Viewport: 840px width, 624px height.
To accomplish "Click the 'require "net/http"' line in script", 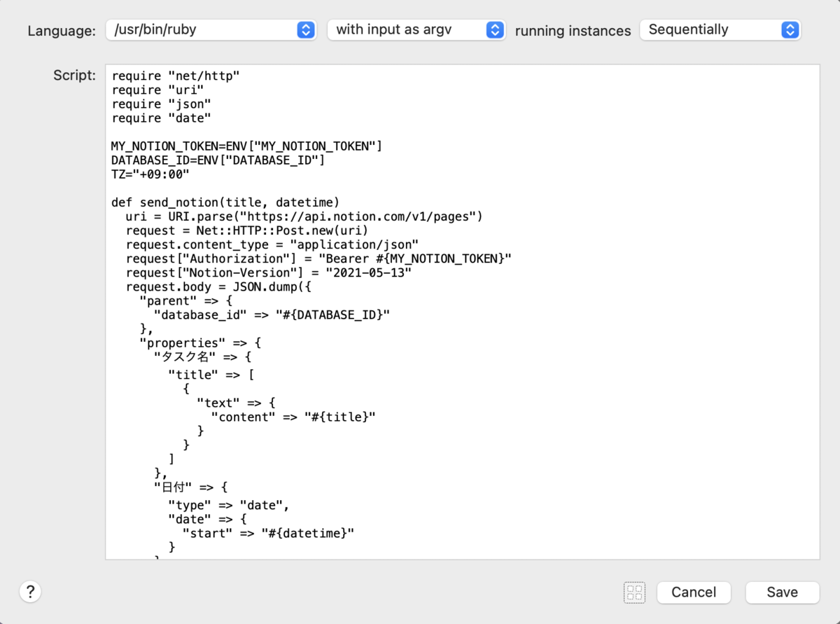I will point(176,76).
